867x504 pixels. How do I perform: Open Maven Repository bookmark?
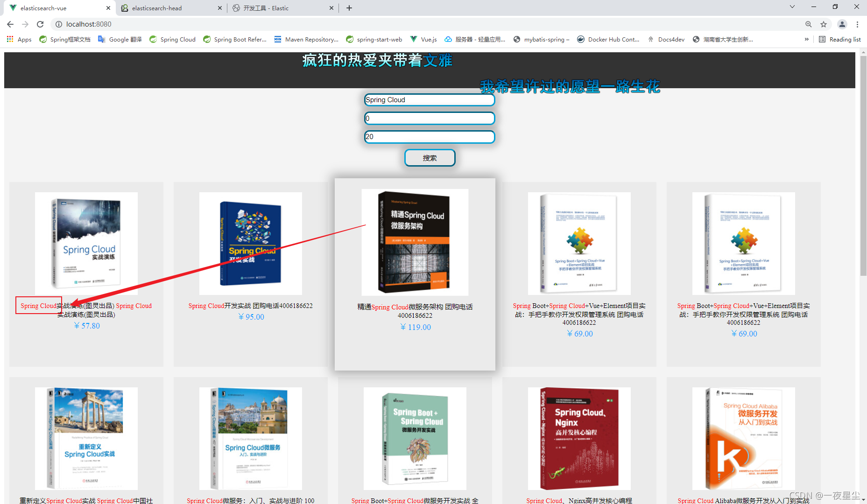[306, 40]
